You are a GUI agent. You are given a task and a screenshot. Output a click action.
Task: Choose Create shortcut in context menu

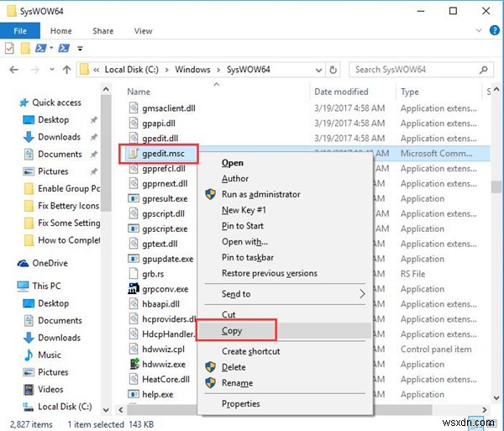250,351
